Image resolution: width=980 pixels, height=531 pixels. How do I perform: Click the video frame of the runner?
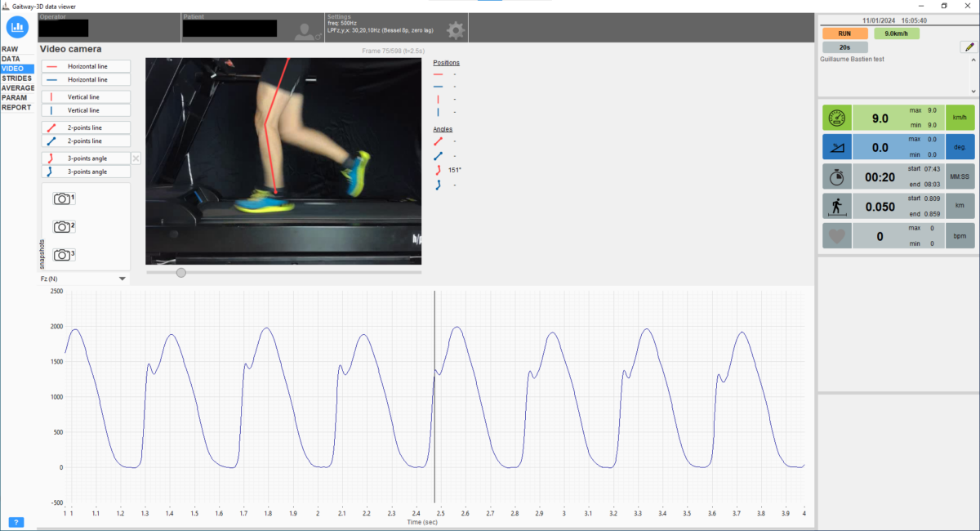[x=283, y=161]
